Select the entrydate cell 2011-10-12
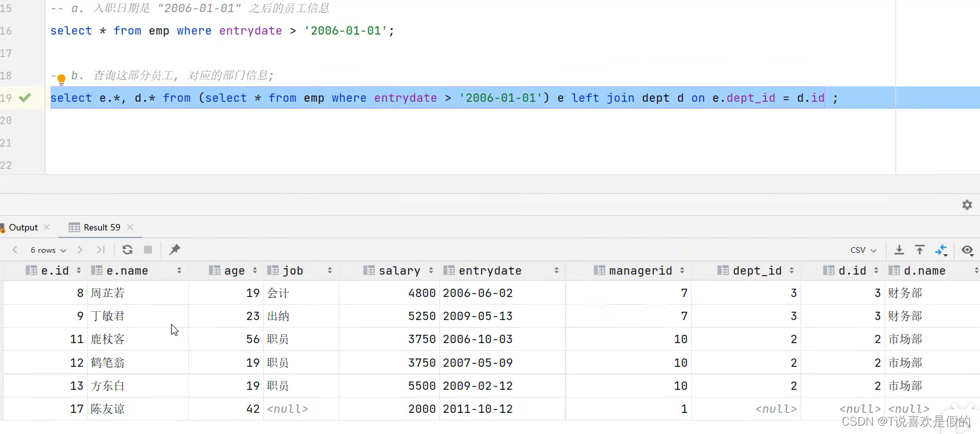 [x=502, y=409]
